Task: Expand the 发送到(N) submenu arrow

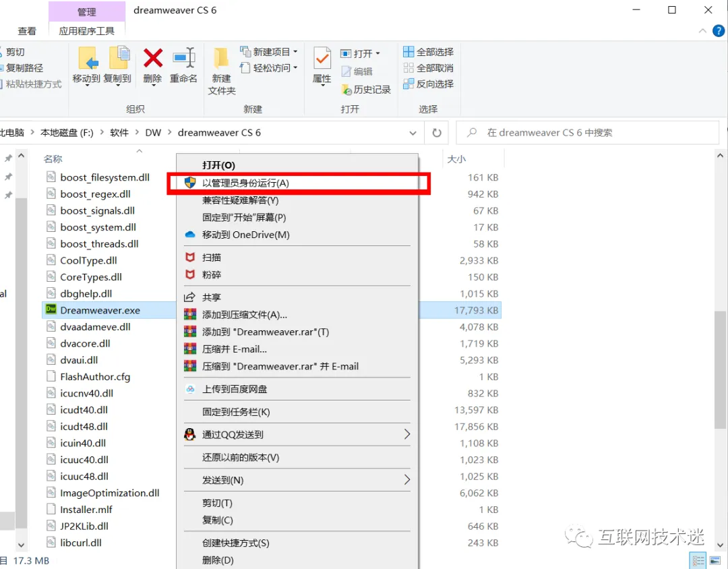Action: click(x=406, y=480)
